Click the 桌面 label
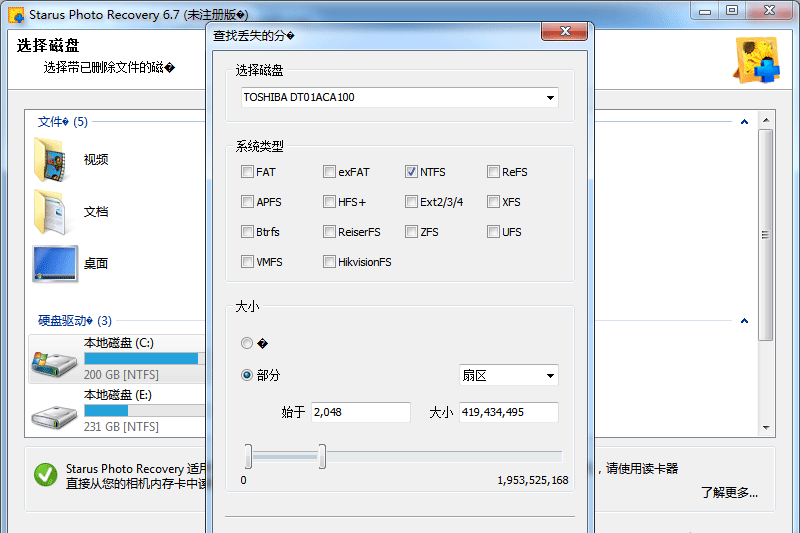The width and height of the screenshot is (800, 533). pos(96,264)
